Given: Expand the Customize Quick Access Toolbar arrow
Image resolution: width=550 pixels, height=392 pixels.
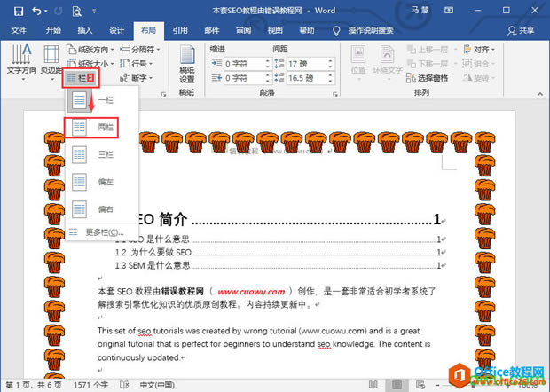Looking at the screenshot, I should pos(94,12).
